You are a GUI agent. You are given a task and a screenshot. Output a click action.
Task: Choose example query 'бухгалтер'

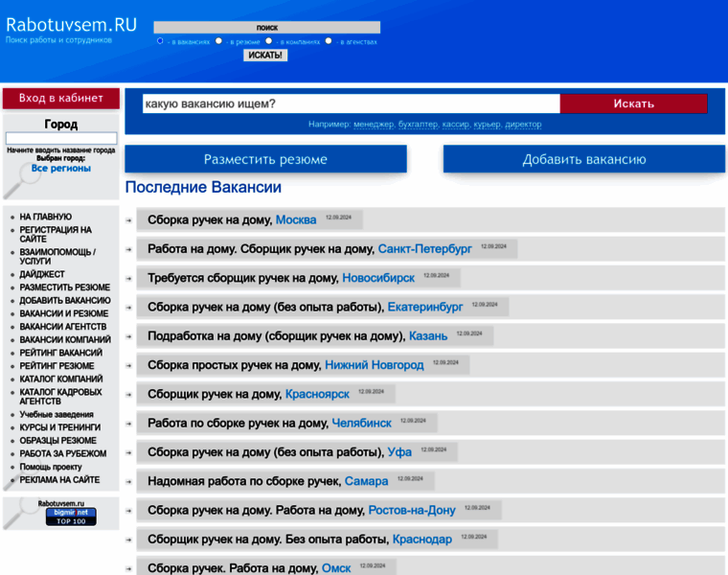(419, 125)
